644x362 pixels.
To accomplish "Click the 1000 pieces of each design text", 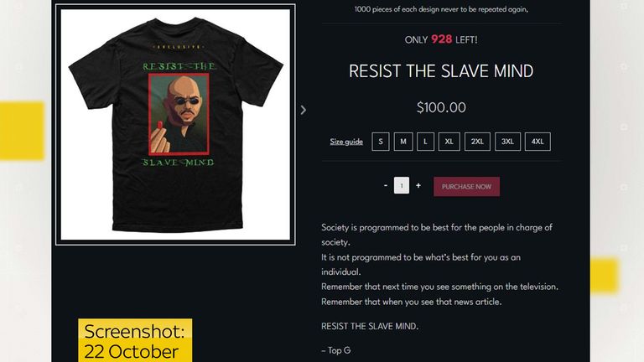I will click(441, 9).
